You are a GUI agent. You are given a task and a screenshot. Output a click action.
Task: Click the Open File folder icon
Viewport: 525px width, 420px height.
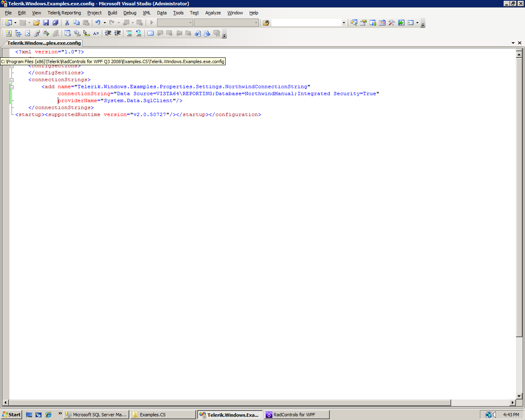coord(37,23)
